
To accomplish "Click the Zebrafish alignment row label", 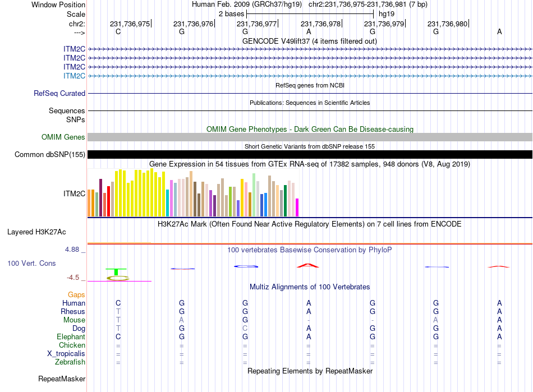I will pos(71,362).
